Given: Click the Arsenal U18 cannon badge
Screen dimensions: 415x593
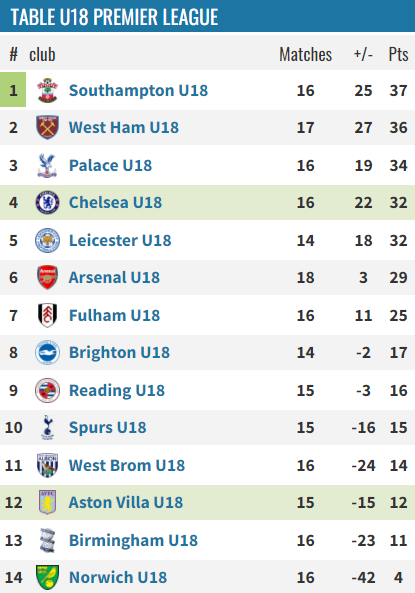Looking at the screenshot, I should click(47, 277).
